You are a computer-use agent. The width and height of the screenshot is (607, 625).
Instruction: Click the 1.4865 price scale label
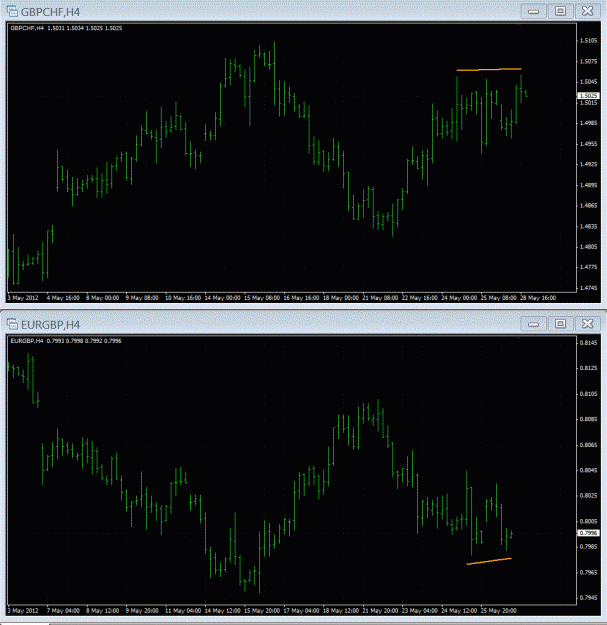point(589,206)
